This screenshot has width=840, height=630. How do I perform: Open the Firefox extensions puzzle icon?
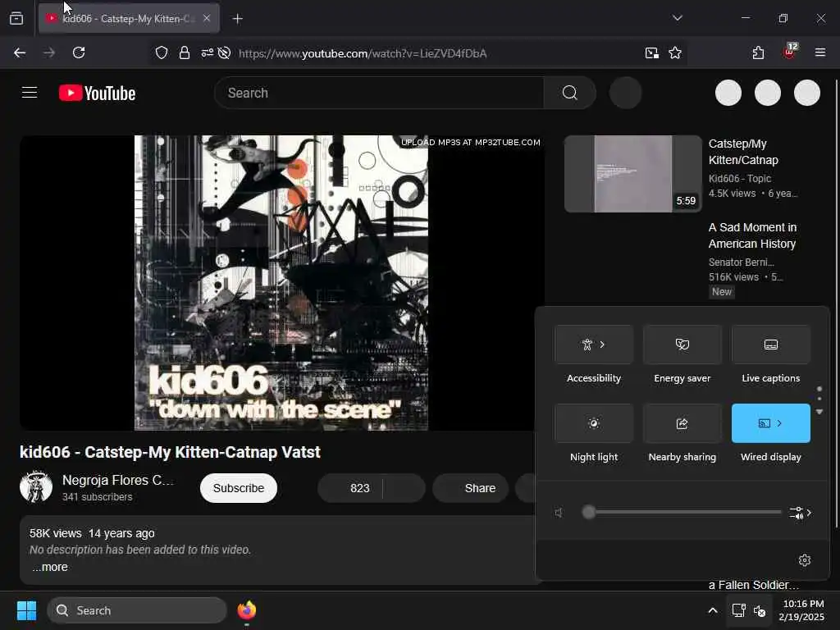(x=758, y=52)
